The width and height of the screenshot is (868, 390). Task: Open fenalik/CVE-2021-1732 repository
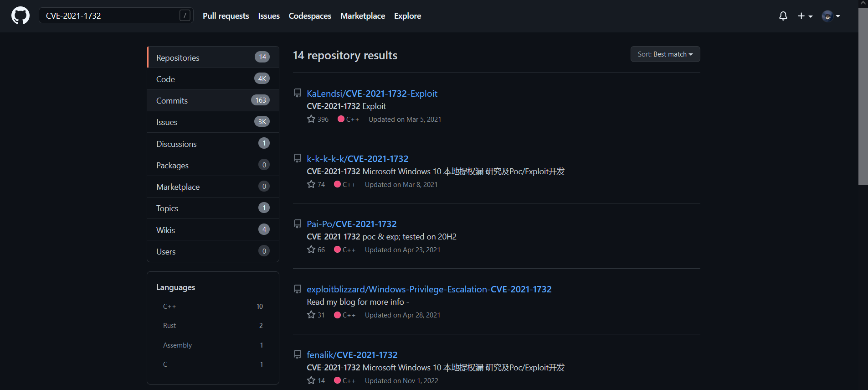coord(352,355)
